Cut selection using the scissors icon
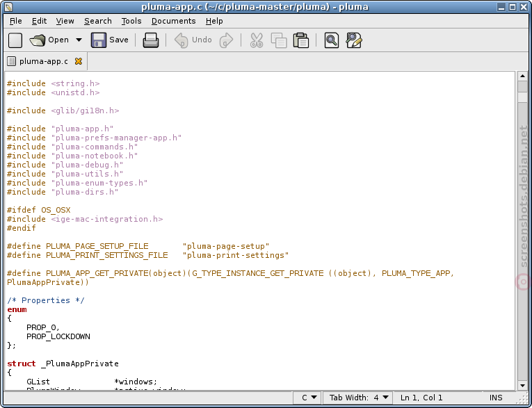The image size is (532, 408). click(257, 40)
